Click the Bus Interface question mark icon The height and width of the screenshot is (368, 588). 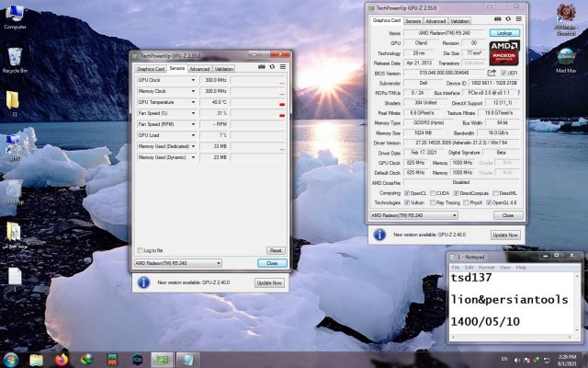pyautogui.click(x=517, y=93)
